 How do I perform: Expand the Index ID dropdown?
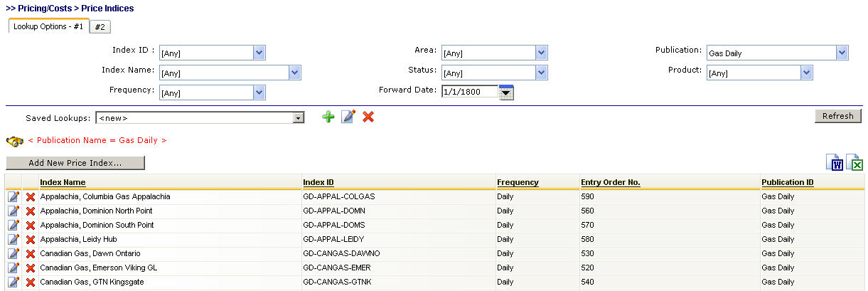pyautogui.click(x=259, y=53)
